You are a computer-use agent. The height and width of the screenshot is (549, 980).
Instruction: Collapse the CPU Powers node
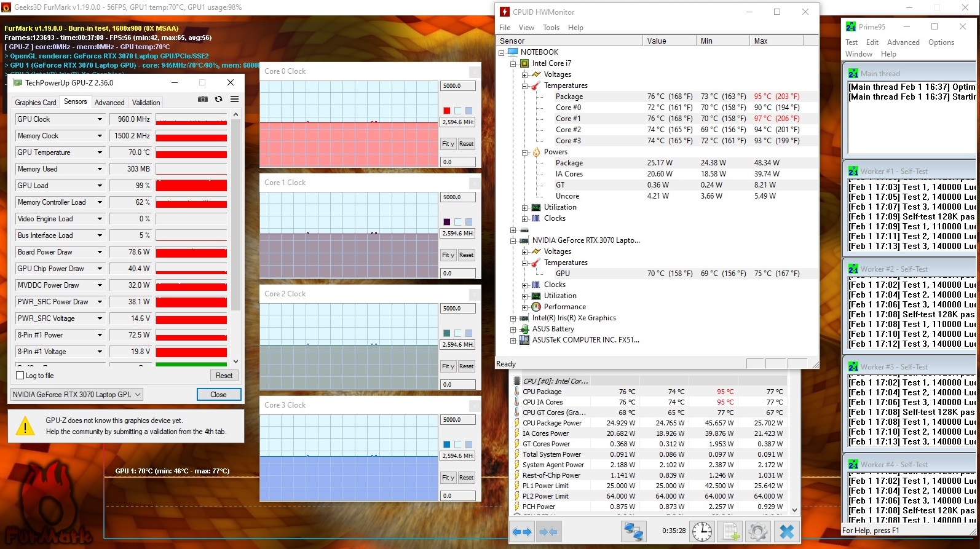(x=525, y=152)
